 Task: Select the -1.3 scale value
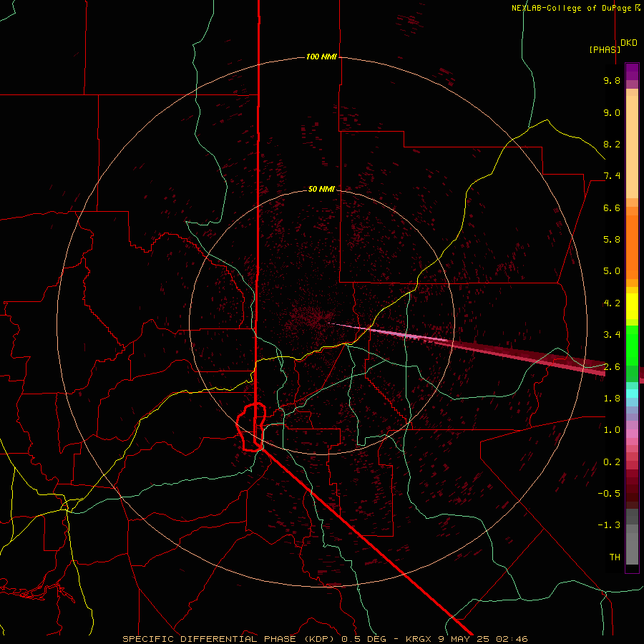click(609, 525)
